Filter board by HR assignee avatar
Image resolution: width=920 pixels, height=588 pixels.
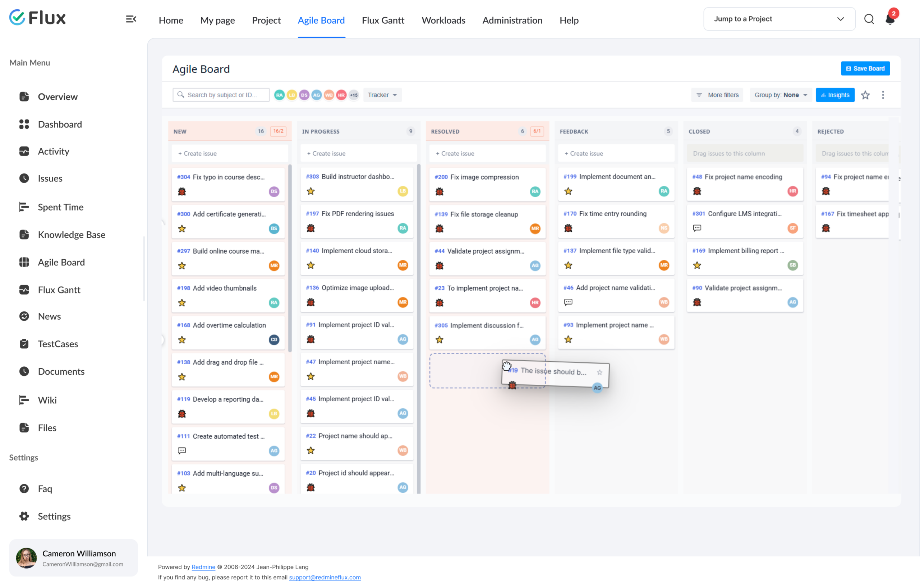(341, 95)
